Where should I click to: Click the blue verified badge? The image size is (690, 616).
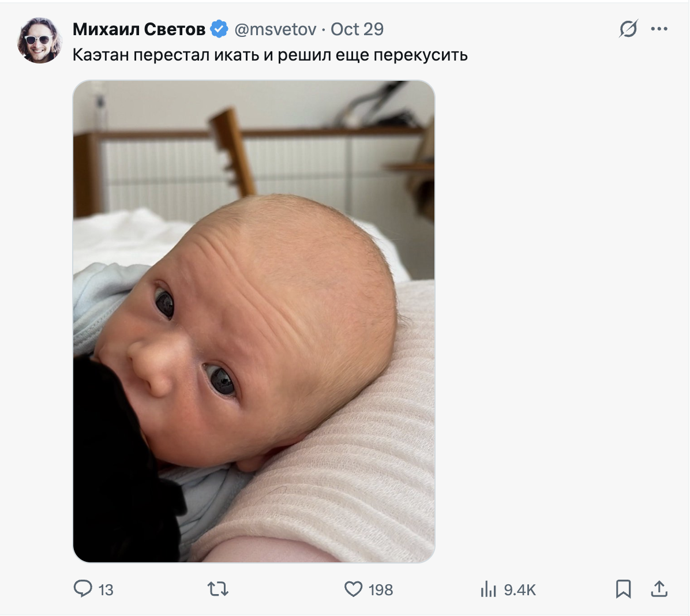point(219,29)
